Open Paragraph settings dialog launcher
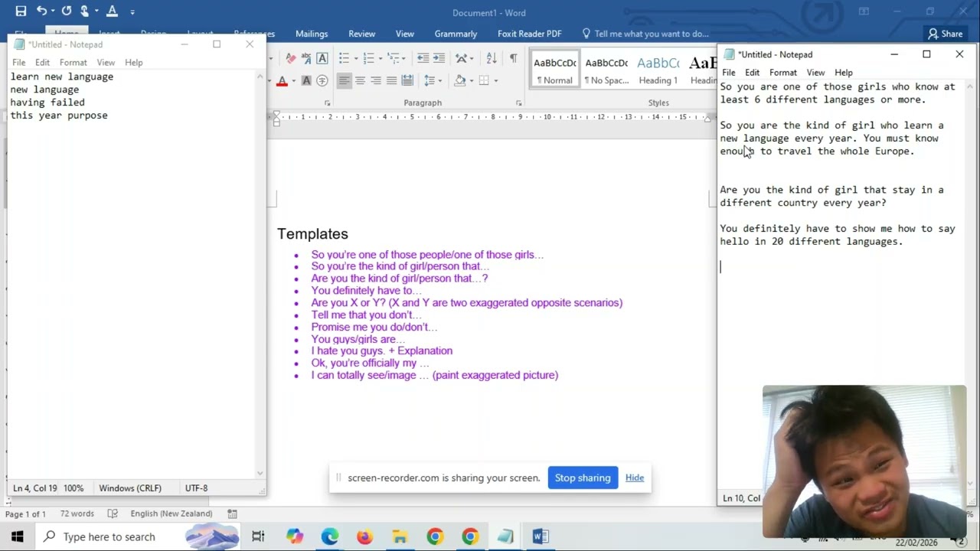The height and width of the screenshot is (551, 980). pyautogui.click(x=518, y=103)
